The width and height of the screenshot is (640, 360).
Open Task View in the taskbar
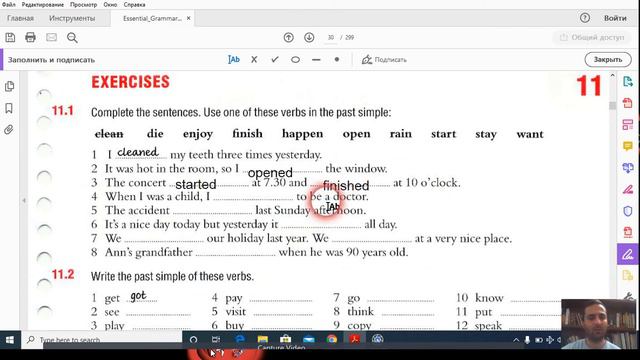(216, 339)
